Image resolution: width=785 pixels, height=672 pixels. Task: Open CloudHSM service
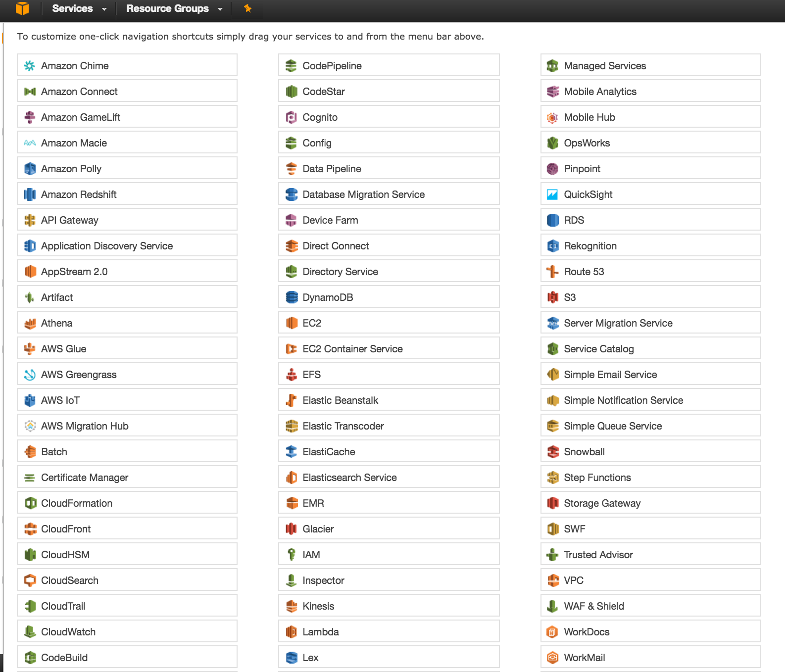pos(127,554)
